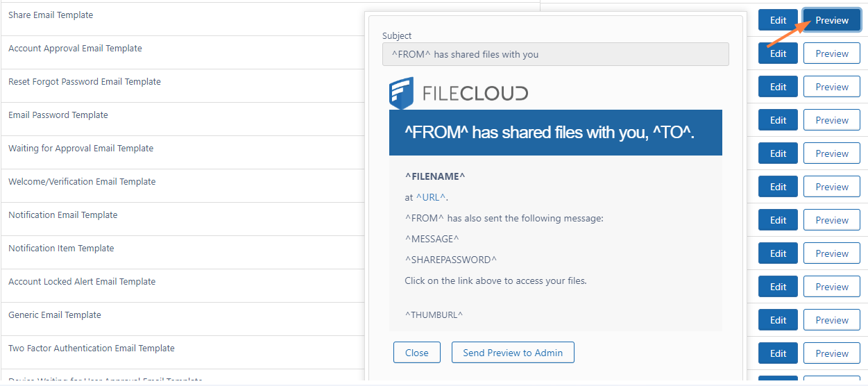Edit the Notification Item Template

pos(778,253)
